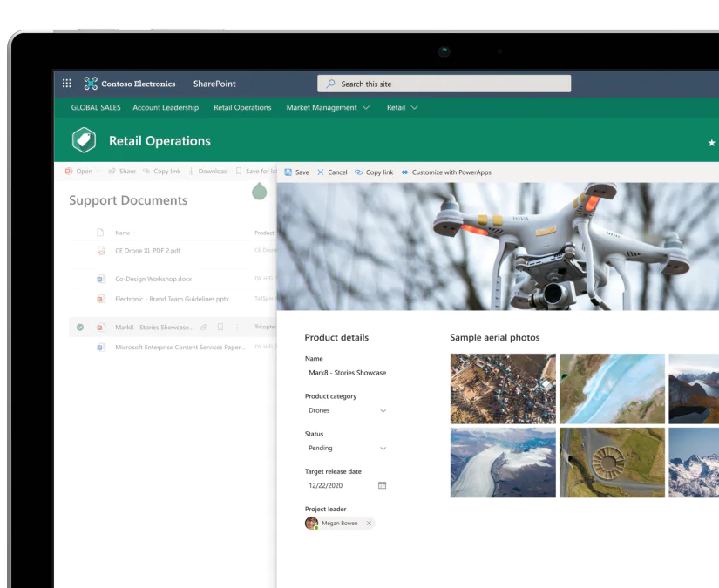Open the more options dots on Mark8 row
This screenshot has height=588, width=719.
click(238, 328)
